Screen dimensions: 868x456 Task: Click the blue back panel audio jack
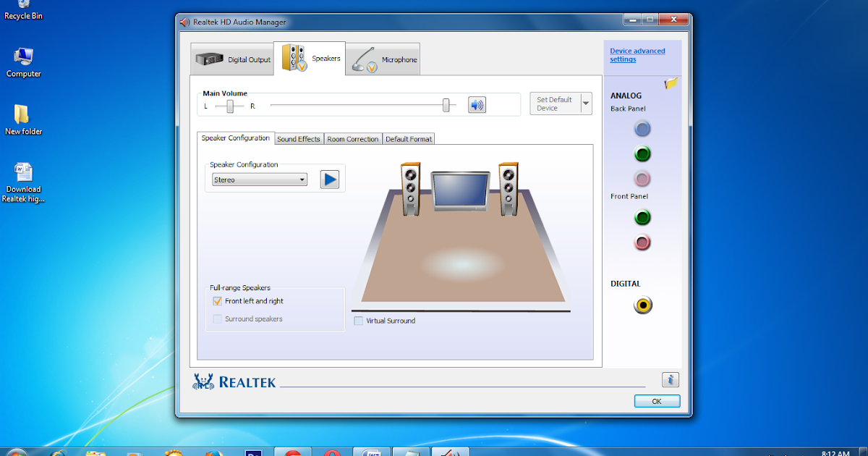click(642, 129)
